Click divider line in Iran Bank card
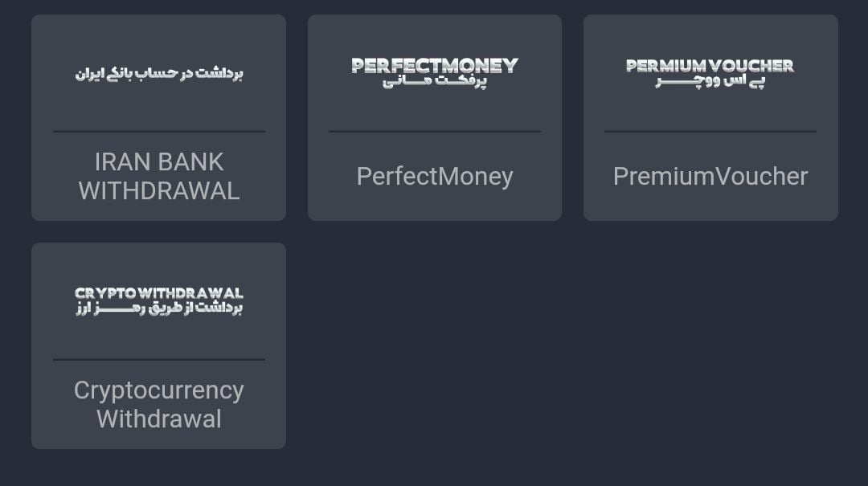868x486 pixels. tap(158, 131)
